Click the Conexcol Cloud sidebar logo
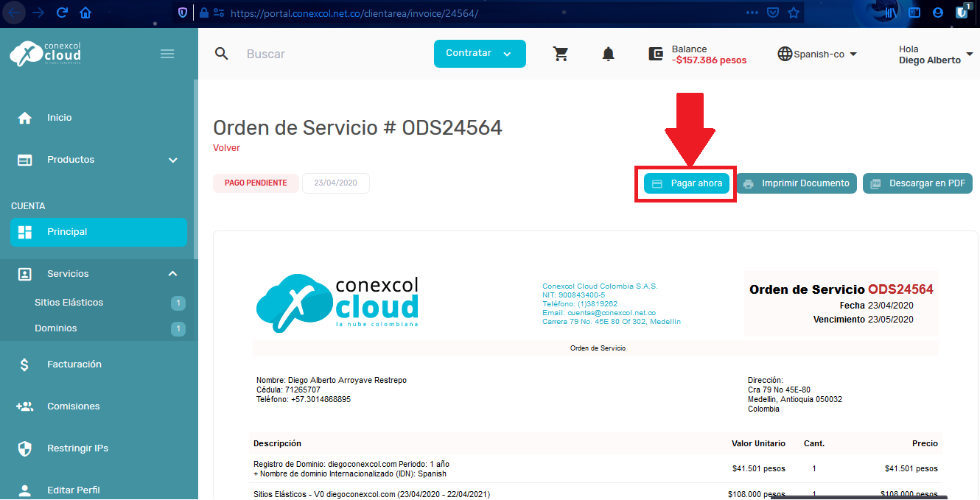This screenshot has width=980, height=500. pyautogui.click(x=46, y=53)
